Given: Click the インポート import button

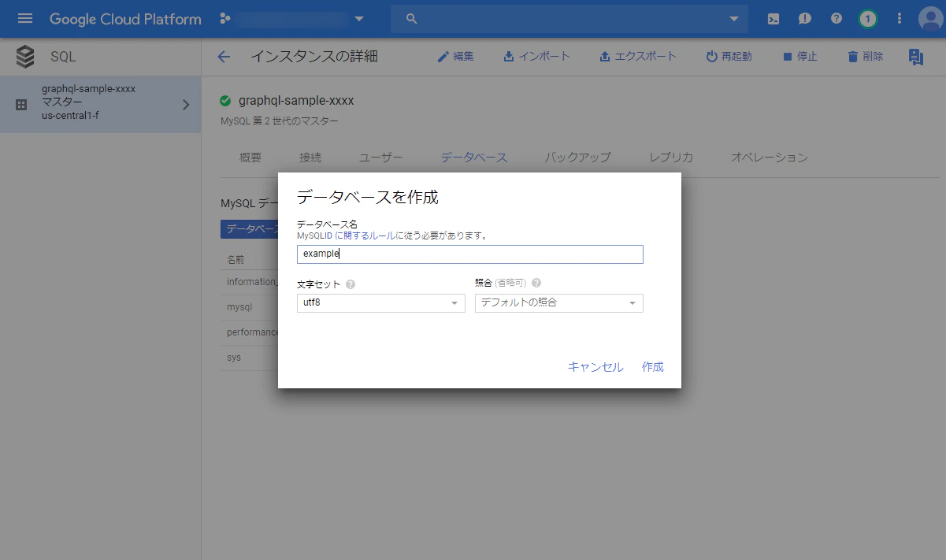Looking at the screenshot, I should point(536,57).
